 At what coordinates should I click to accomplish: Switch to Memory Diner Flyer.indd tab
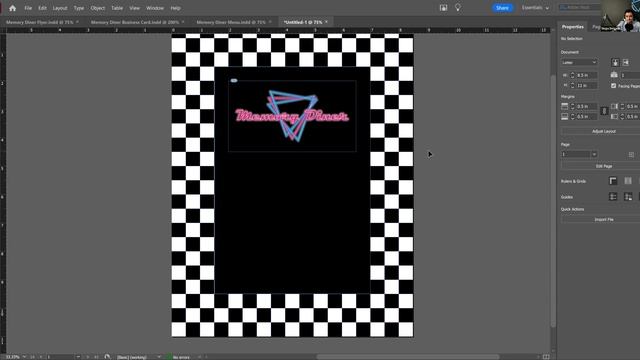click(x=40, y=22)
